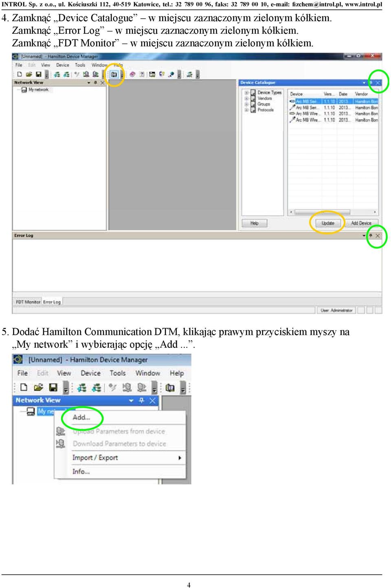Pin Network View panel in lower screenshot
391x588 pixels.
[x=142, y=401]
